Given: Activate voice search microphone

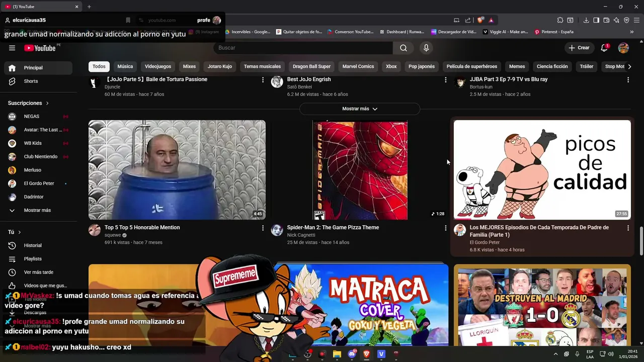Looking at the screenshot, I should (426, 48).
